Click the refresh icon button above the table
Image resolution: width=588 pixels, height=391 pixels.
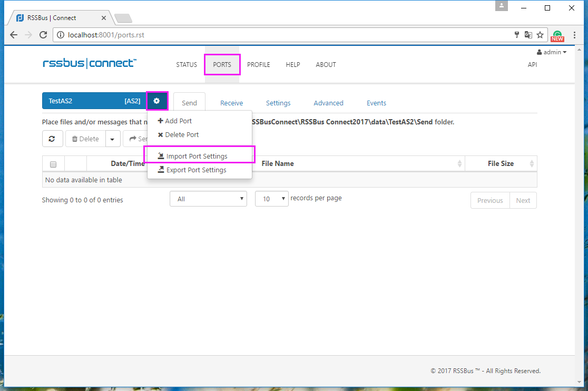(52, 139)
